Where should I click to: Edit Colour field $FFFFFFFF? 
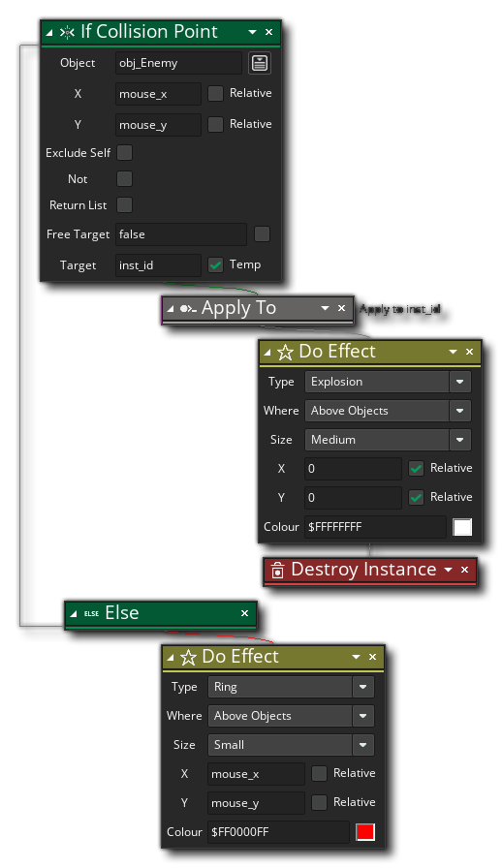point(375,527)
